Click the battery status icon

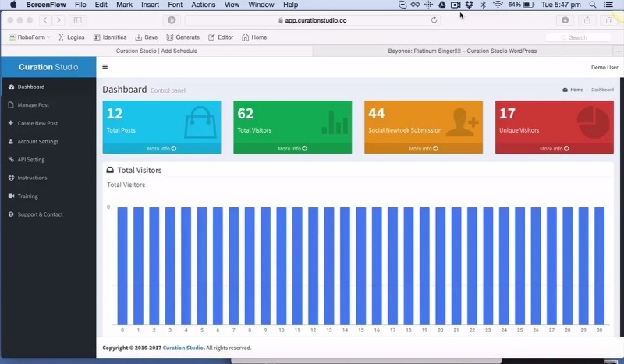pyautogui.click(x=529, y=5)
